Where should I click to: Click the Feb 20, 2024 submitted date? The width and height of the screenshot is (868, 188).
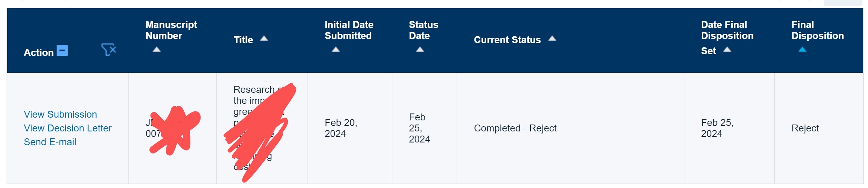point(341,128)
